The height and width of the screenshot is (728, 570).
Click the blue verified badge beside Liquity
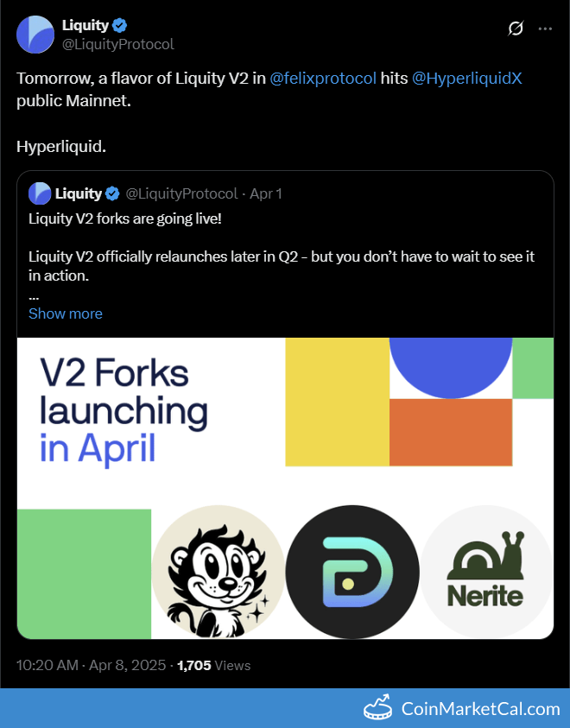click(121, 26)
